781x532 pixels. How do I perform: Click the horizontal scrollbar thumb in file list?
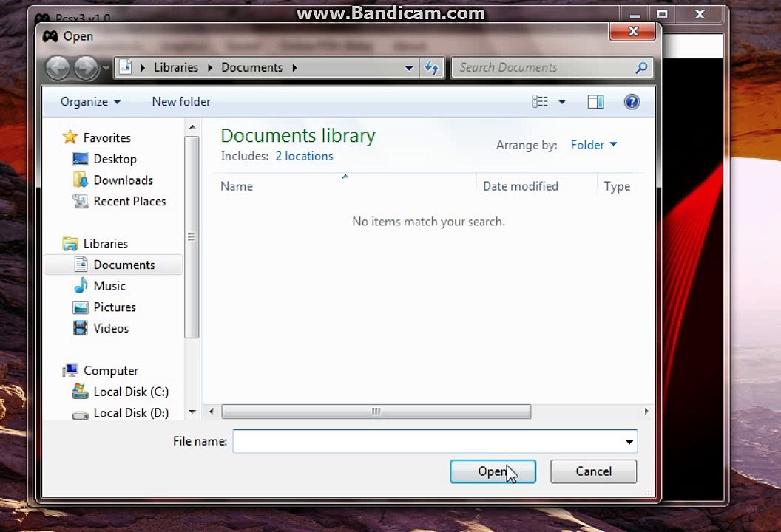coord(376,412)
